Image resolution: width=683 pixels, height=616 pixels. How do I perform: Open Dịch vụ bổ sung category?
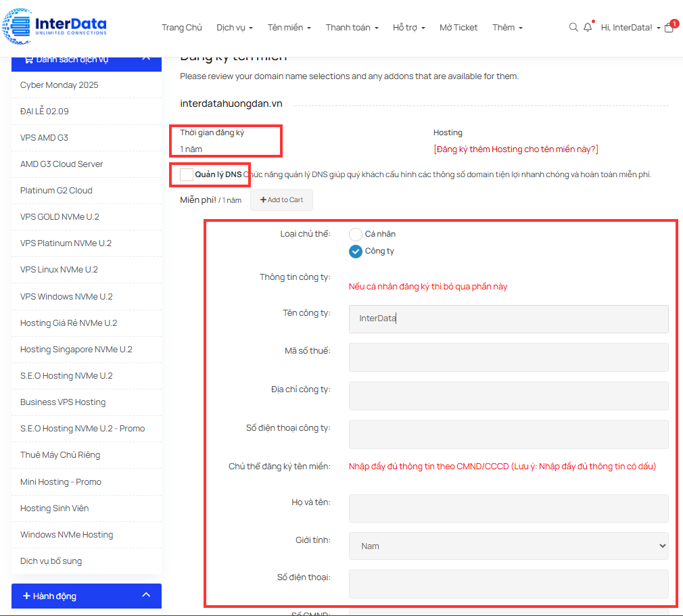(x=51, y=561)
